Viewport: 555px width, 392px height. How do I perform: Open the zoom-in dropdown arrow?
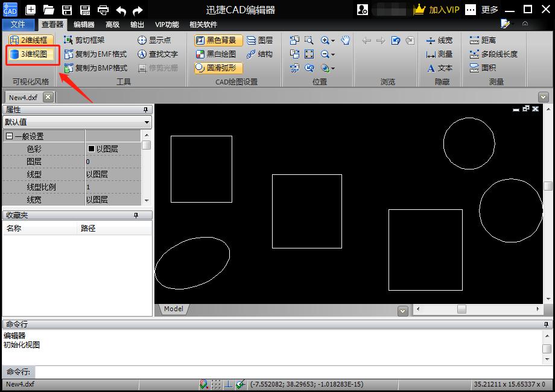click(x=334, y=40)
